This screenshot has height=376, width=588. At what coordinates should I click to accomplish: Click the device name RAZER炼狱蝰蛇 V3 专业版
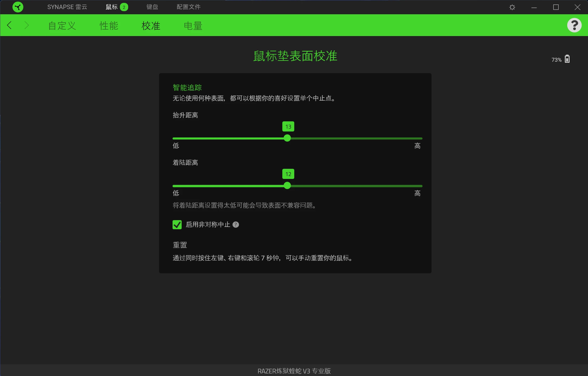pos(294,371)
